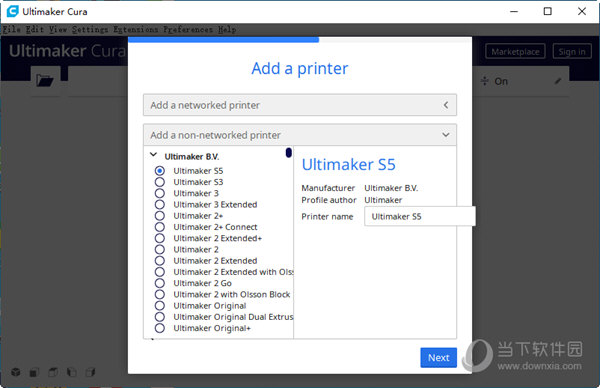Screen dimensions: 600x388
Task: Click the 3D view cube icon
Action: (x=16, y=372)
